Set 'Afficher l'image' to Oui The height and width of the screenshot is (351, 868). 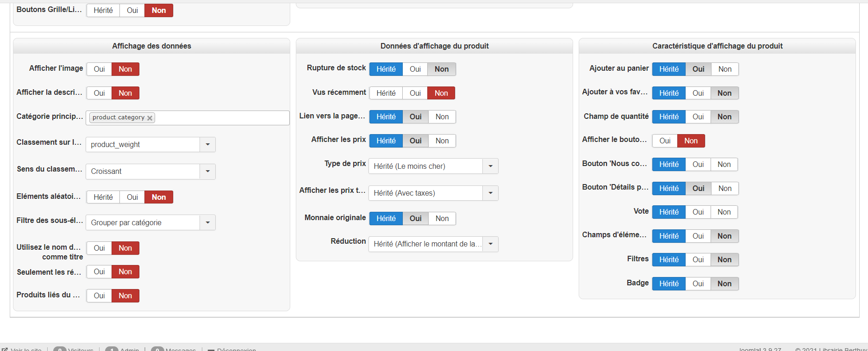pos(99,69)
